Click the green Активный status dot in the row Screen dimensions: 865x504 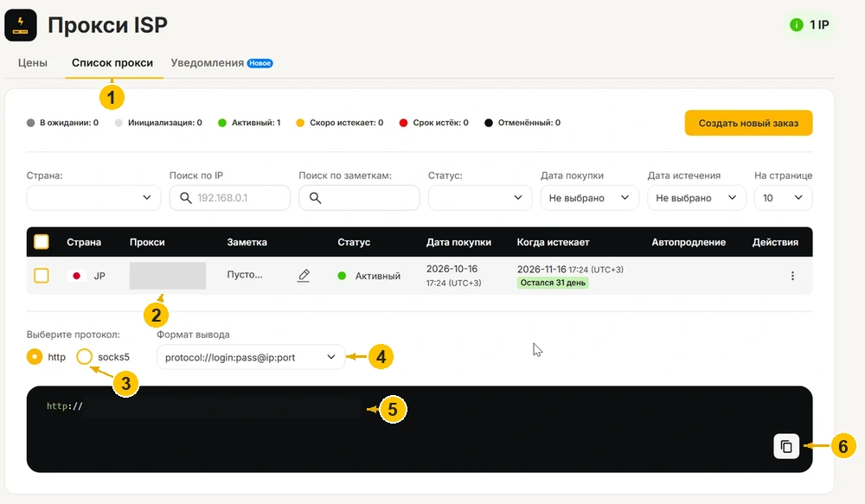[x=342, y=276]
